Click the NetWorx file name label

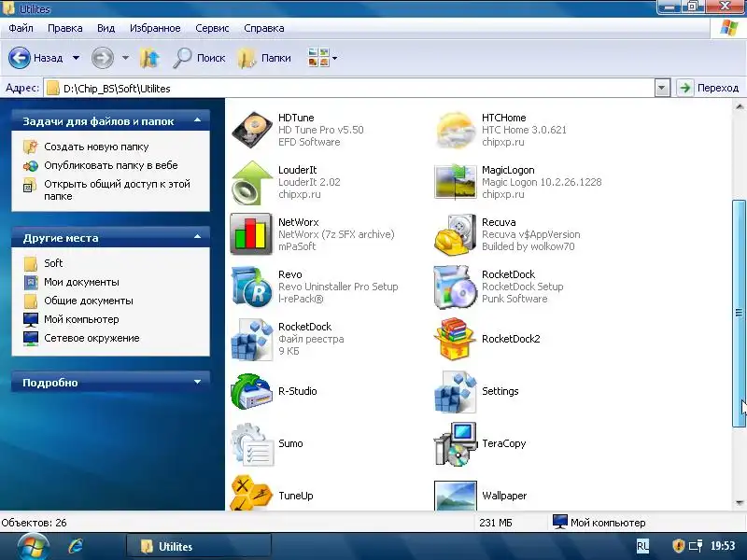click(x=298, y=222)
